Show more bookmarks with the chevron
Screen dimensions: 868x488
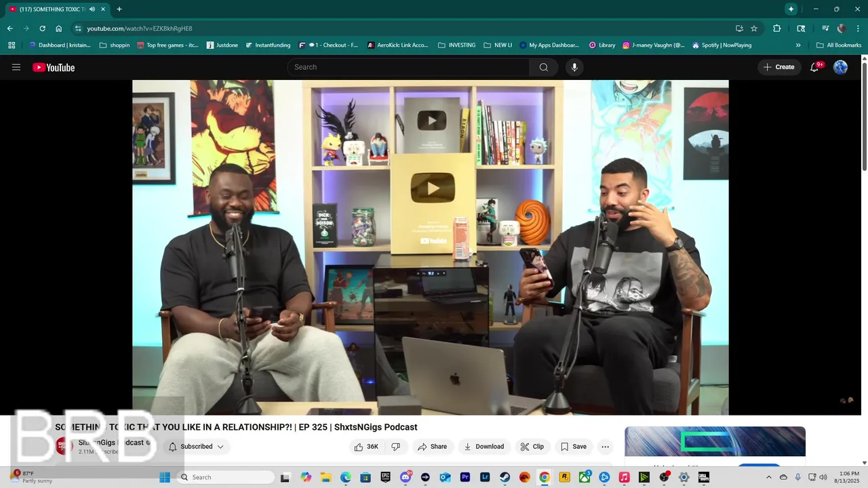pyautogui.click(x=798, y=45)
